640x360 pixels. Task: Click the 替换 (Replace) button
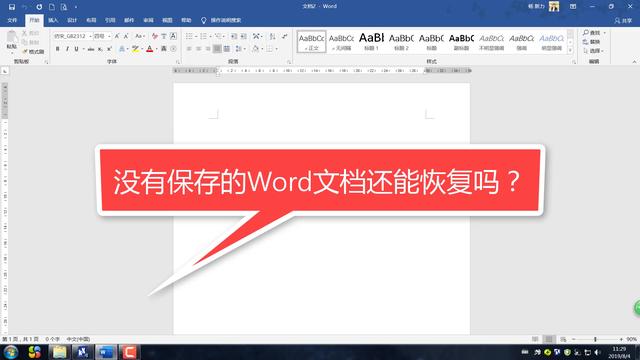(x=592, y=42)
